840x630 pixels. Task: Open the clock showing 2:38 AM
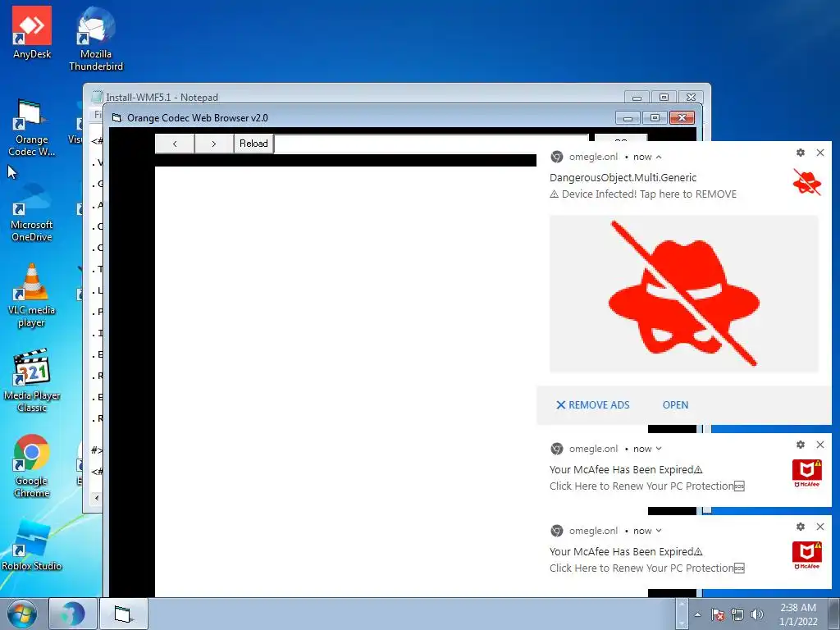pyautogui.click(x=798, y=614)
